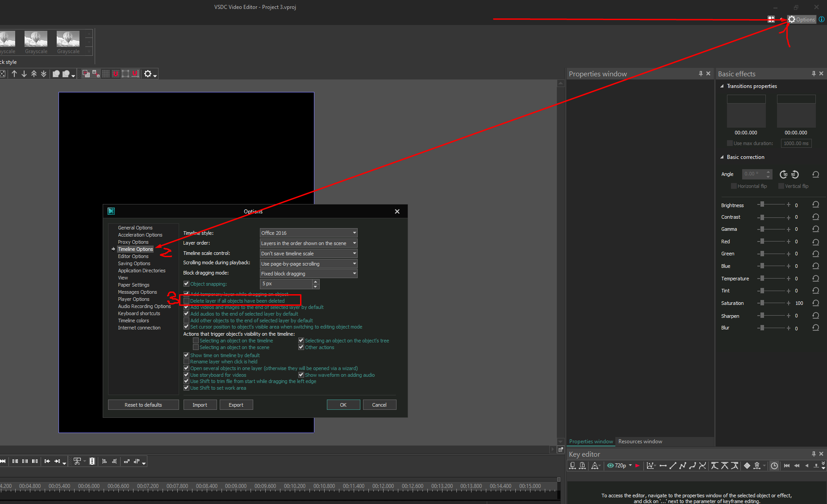This screenshot has height=504, width=827.
Task: Pin the Properties window panel
Action: [x=701, y=74]
